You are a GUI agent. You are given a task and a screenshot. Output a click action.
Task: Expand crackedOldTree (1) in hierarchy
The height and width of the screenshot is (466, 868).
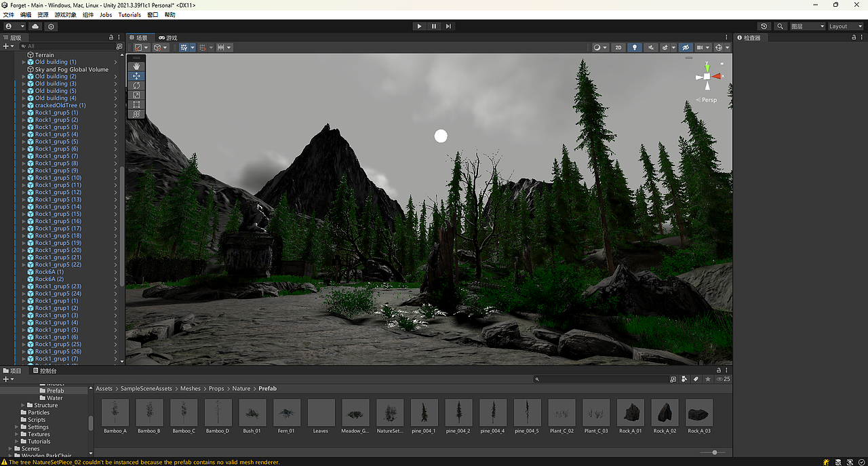pos(24,105)
